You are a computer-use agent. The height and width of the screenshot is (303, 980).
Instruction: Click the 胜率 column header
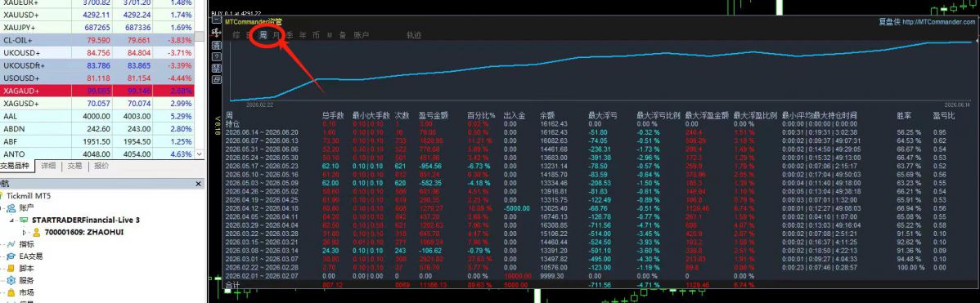coord(904,115)
